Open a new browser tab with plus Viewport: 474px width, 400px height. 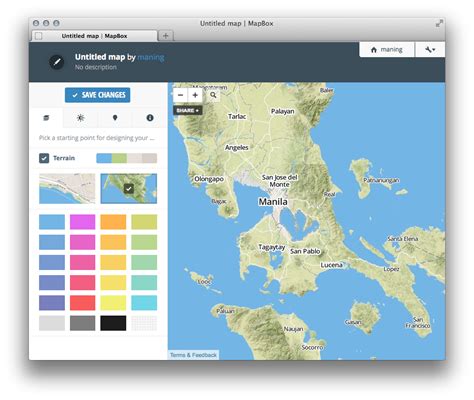click(x=166, y=36)
